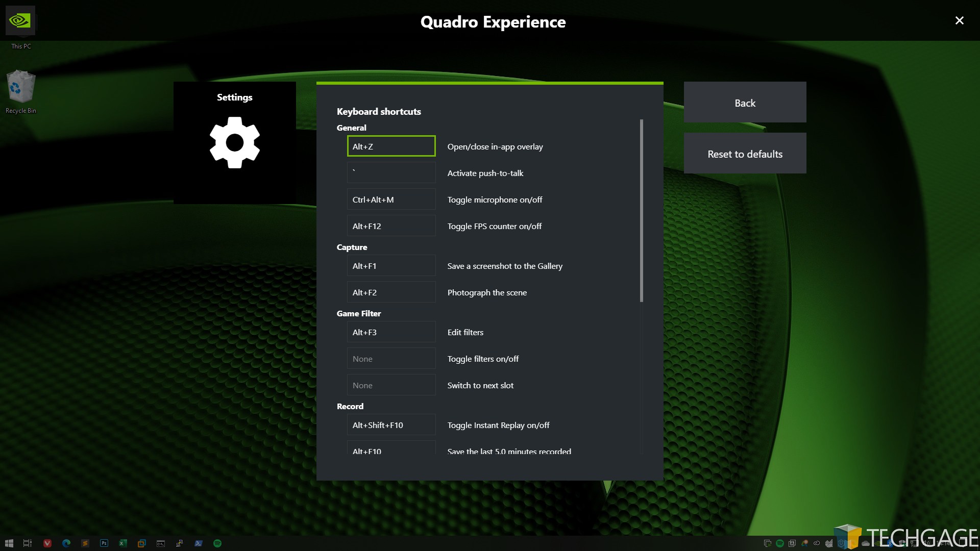The image size is (980, 551).
Task: Click the Alt+F1 screenshot shortcut field
Action: pos(390,265)
